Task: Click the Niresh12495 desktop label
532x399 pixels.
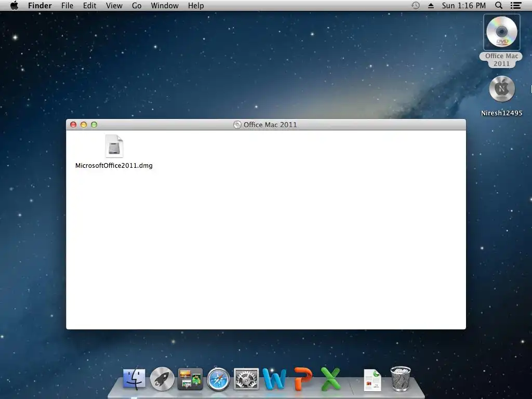Action: [502, 113]
